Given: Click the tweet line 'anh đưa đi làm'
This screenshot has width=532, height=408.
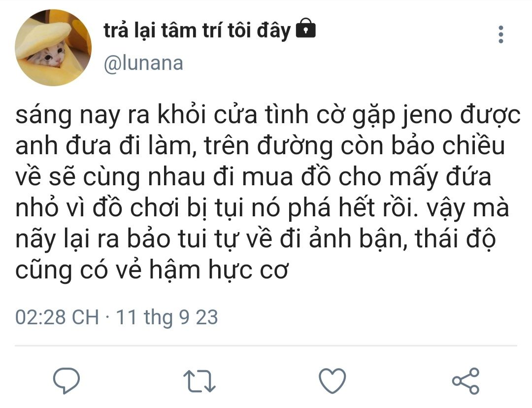Looking at the screenshot, I should [260, 146].
